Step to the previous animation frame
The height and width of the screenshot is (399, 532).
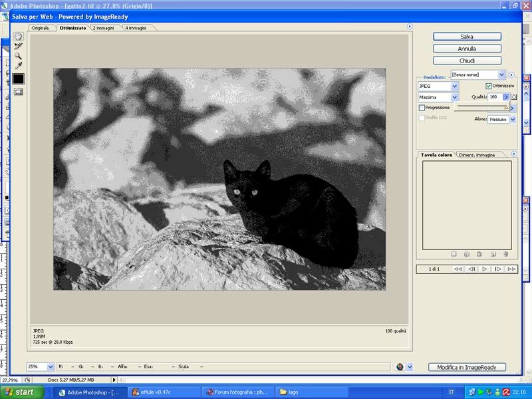(471, 269)
